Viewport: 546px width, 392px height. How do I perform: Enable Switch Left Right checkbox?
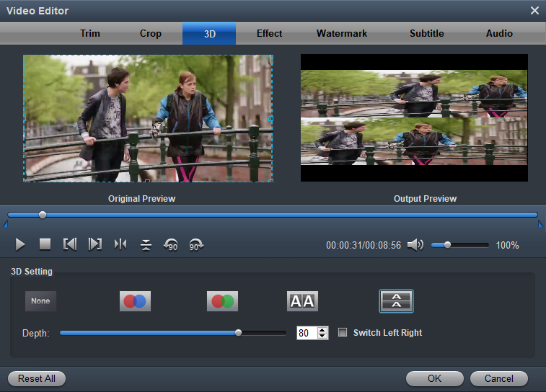343,332
